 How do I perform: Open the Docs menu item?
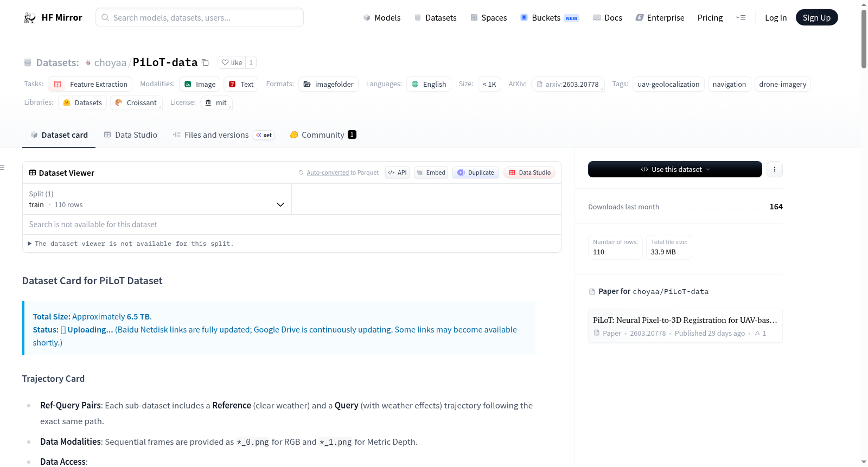(607, 18)
